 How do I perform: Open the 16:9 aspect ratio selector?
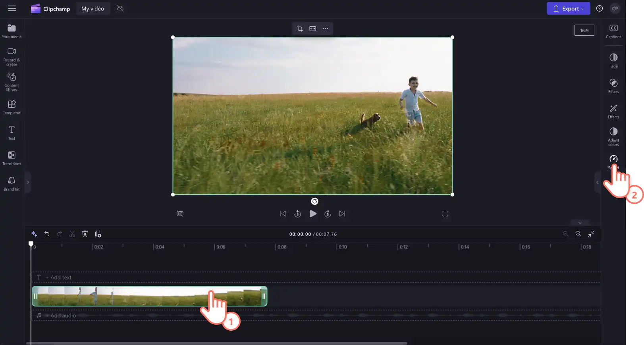click(x=584, y=30)
